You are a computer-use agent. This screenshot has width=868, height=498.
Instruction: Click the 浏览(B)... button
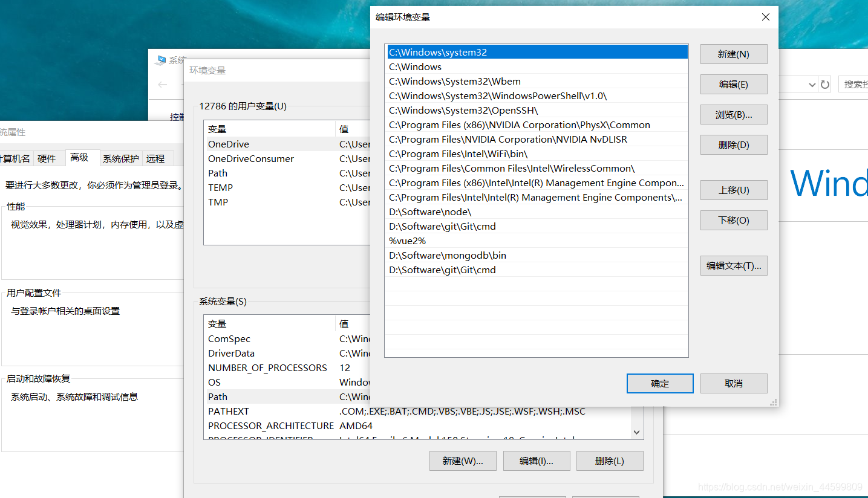[x=734, y=114]
